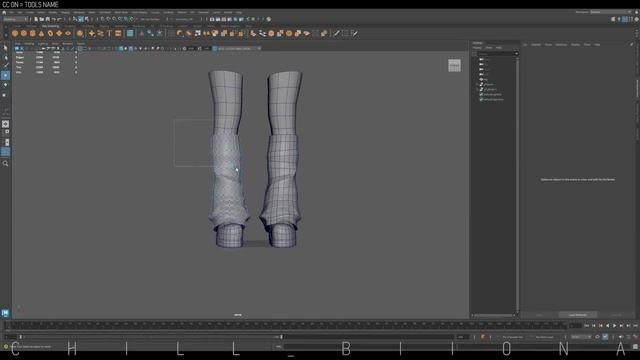Go to the start of playback range
The width and height of the screenshot is (640, 360).
coord(587,326)
